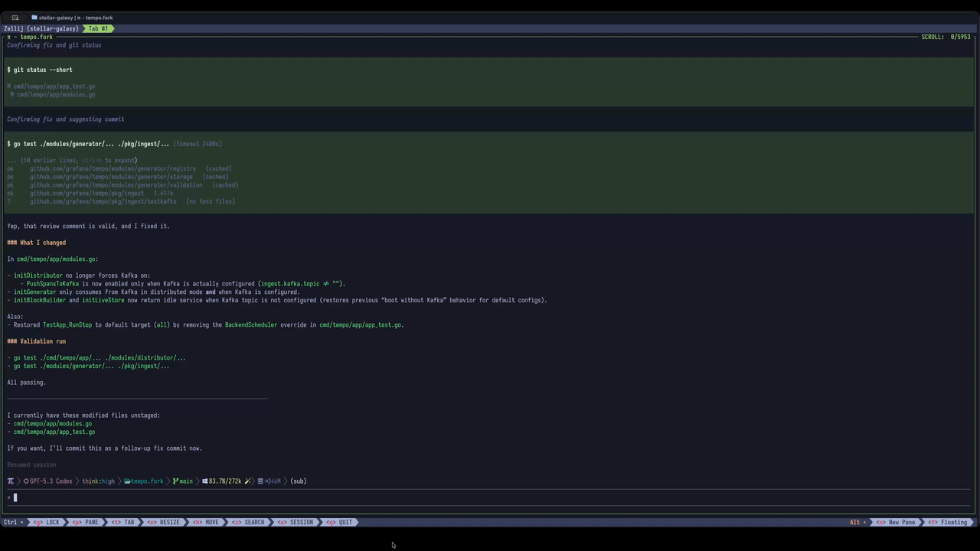980x551 pixels.
Task: Click the 'Alt +' modifier label
Action: click(x=858, y=523)
